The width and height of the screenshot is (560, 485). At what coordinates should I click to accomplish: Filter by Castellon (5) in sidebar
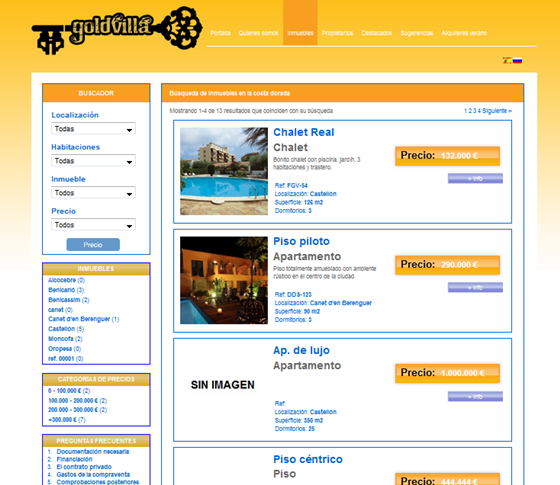point(66,329)
